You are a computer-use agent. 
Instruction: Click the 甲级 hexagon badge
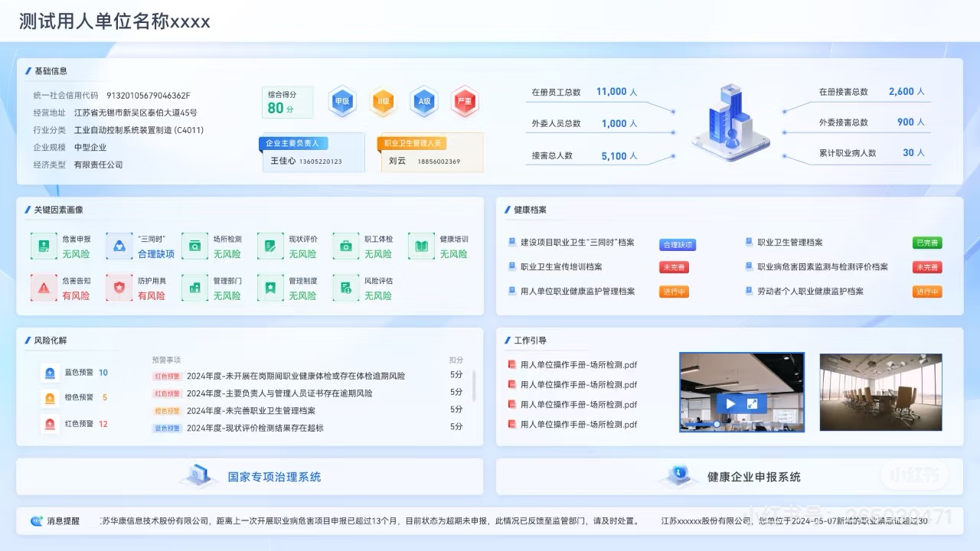[342, 100]
